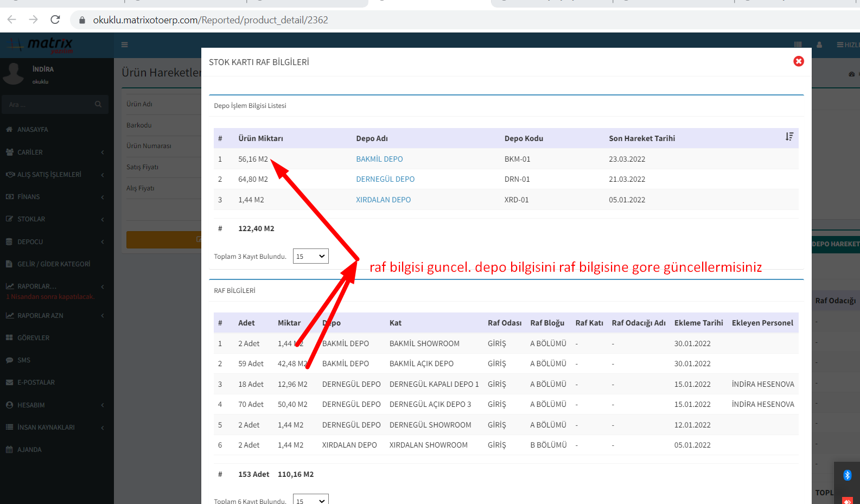
Task: Open GÖREVLER from the sidebar
Action: (33, 338)
